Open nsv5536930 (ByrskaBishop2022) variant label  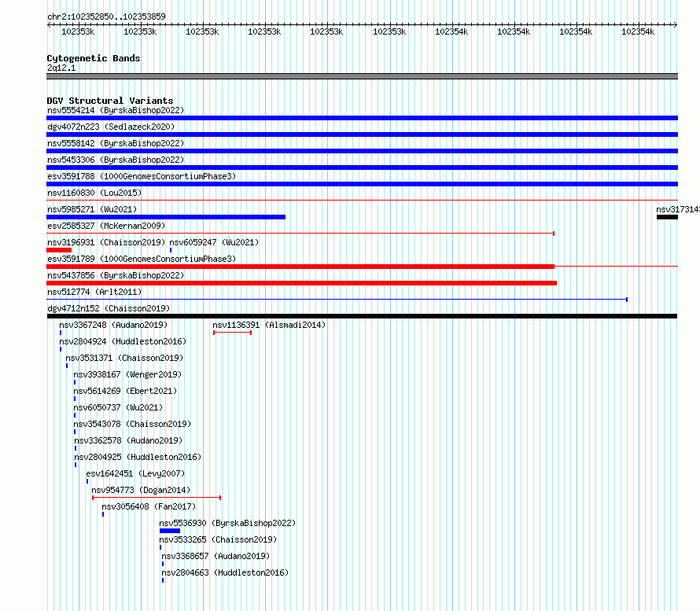227,523
